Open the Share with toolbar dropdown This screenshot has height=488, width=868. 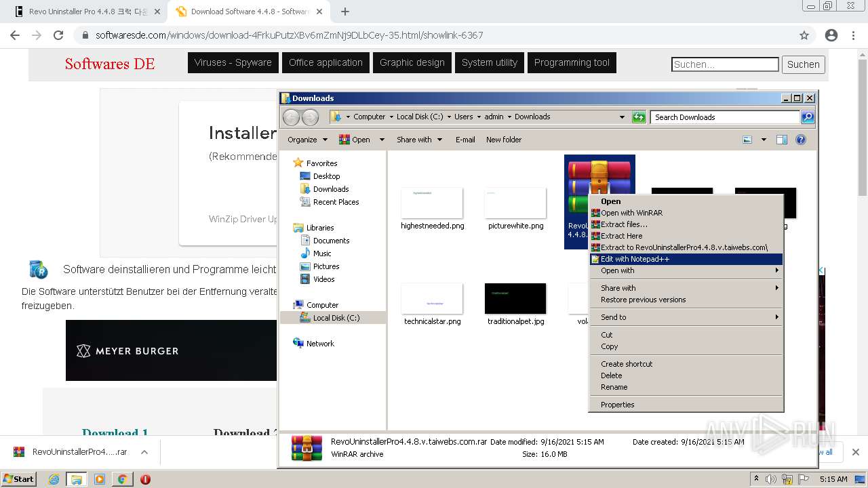pyautogui.click(x=419, y=140)
